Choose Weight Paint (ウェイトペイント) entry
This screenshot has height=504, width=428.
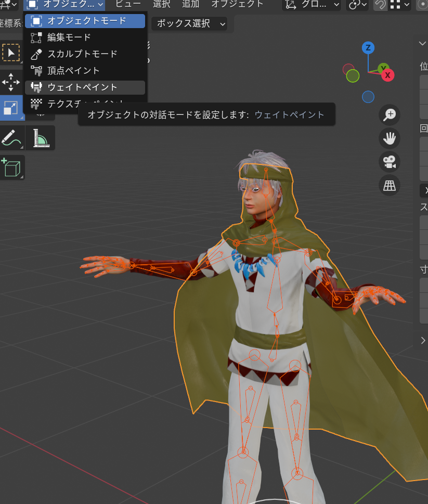pos(85,87)
